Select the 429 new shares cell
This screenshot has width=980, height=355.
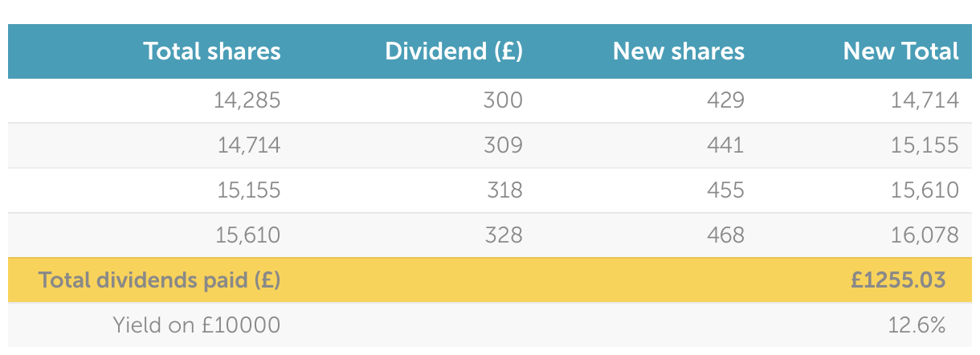[x=725, y=100]
